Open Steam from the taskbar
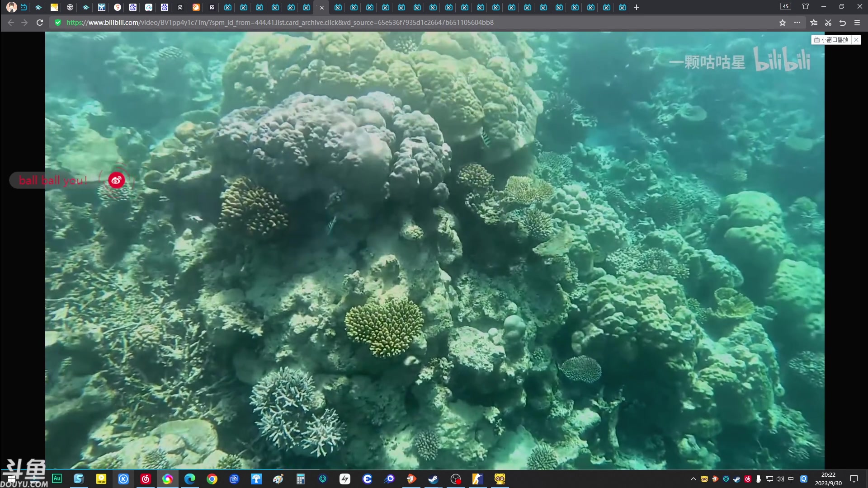The image size is (868, 488). coord(434,479)
